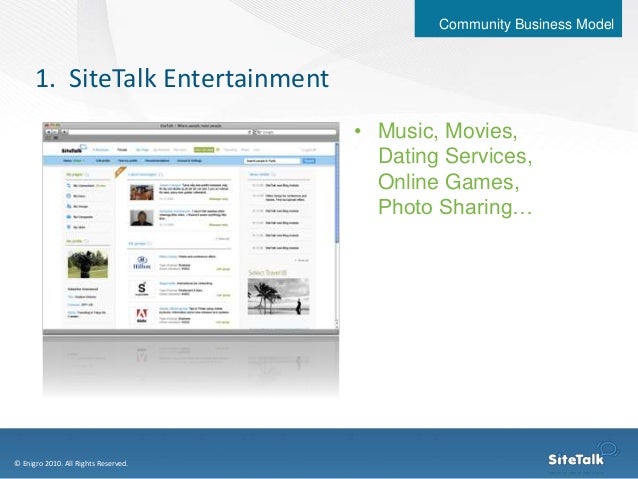Click the orange corner ribbon badge
This screenshot has height=479, width=638.
click(x=120, y=172)
